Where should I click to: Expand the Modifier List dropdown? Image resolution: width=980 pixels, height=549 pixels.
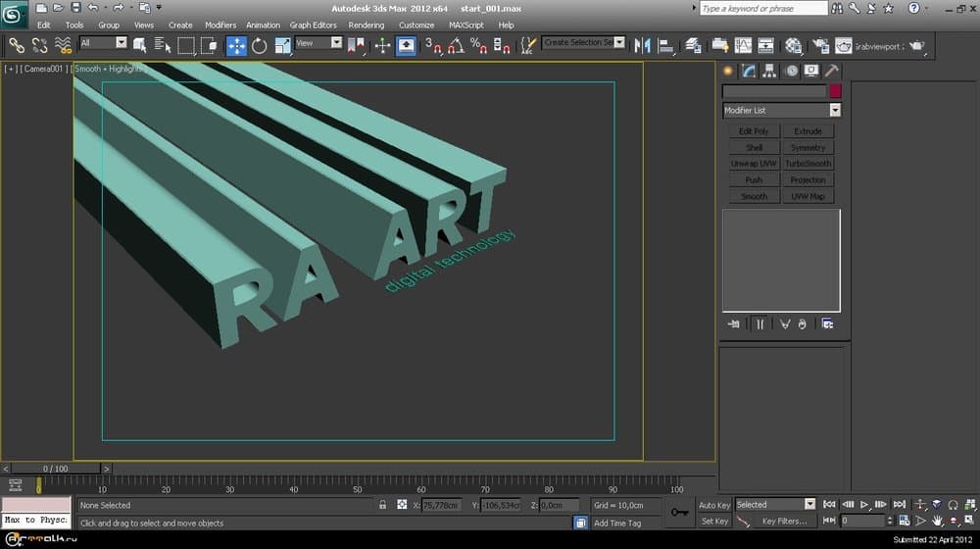click(x=834, y=111)
